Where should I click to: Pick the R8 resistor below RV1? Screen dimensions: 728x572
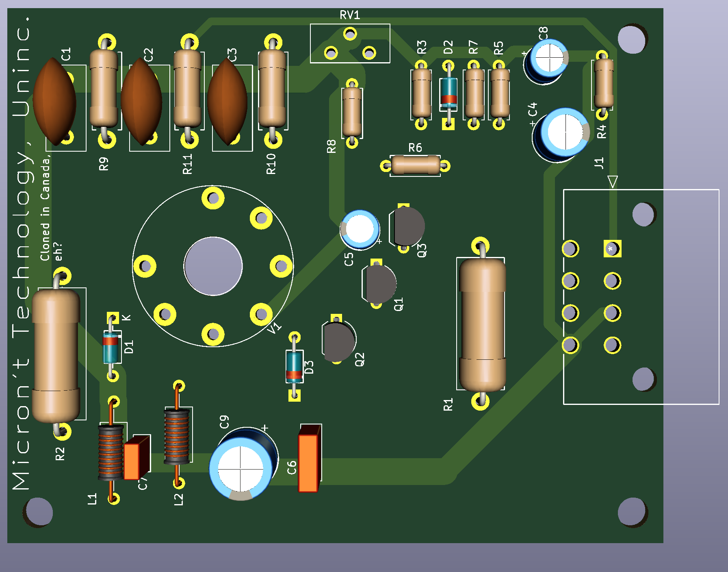coord(352,112)
